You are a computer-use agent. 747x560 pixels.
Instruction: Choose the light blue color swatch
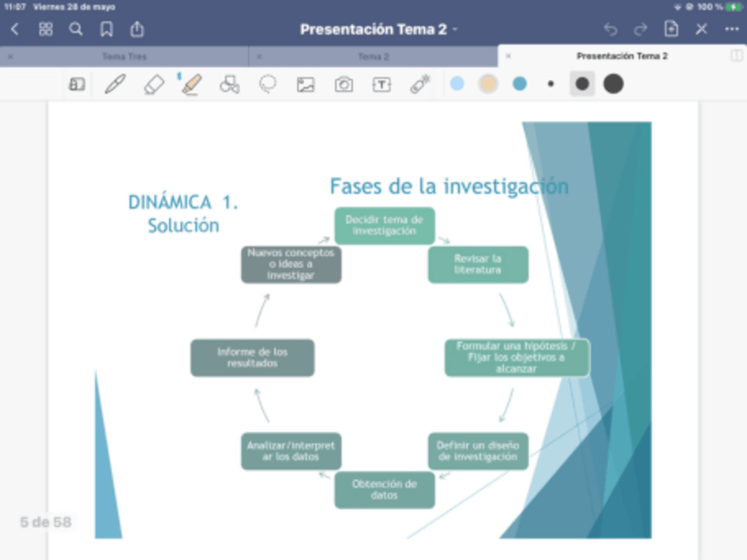pyautogui.click(x=457, y=84)
